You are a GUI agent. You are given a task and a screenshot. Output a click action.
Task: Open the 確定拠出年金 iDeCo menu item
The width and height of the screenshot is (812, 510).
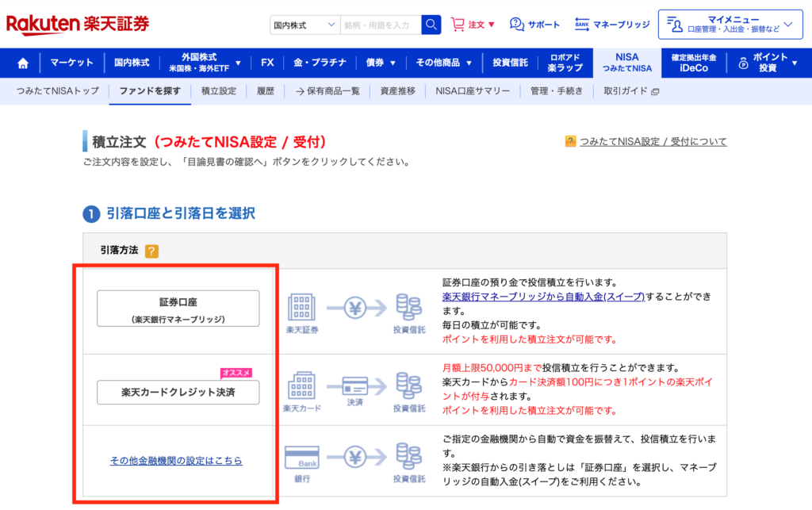coord(694,63)
